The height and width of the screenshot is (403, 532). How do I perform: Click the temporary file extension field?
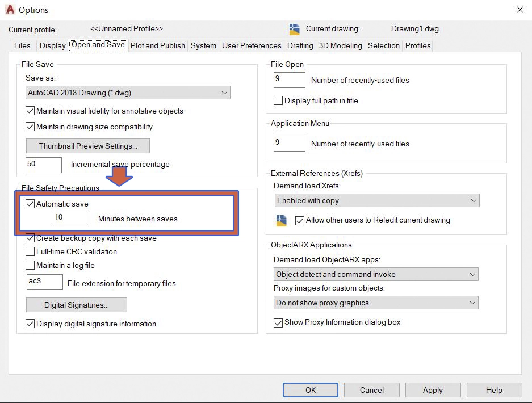pos(45,282)
